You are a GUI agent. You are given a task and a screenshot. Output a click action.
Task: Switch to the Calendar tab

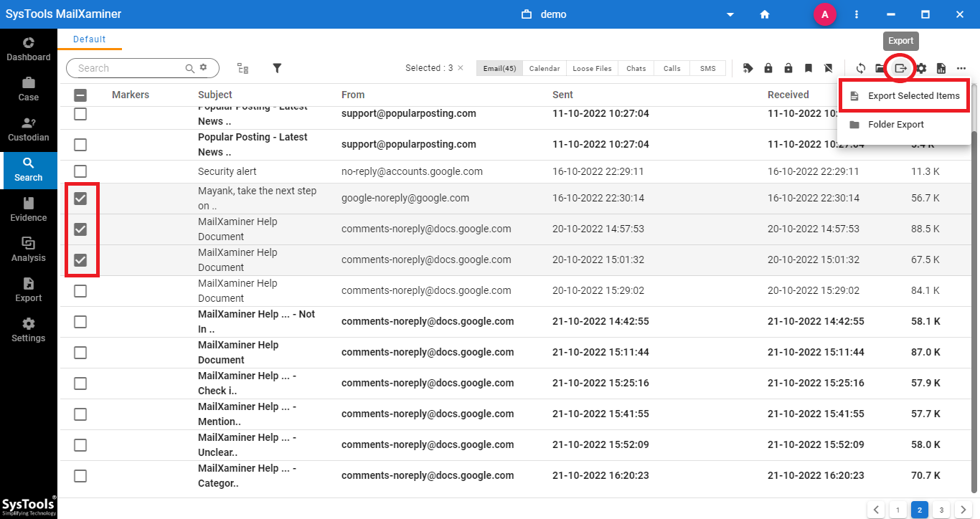click(545, 68)
